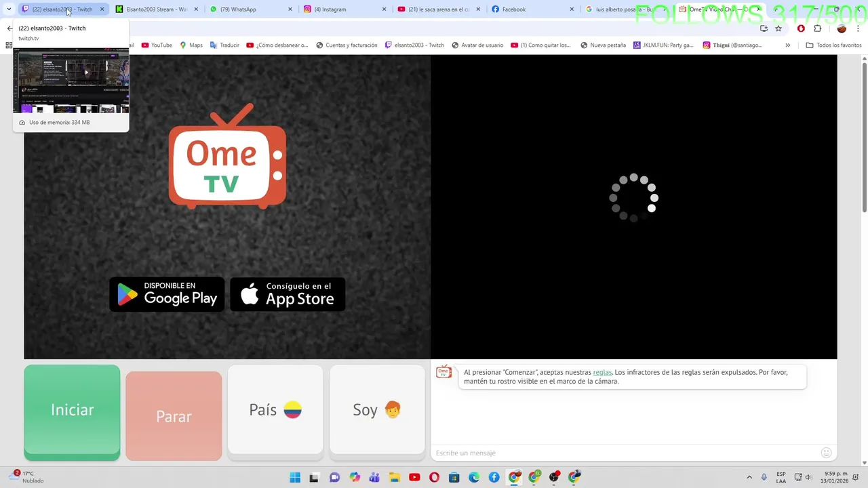The image size is (868, 488).
Task: Close the Twitch tab
Action: pos(102,9)
